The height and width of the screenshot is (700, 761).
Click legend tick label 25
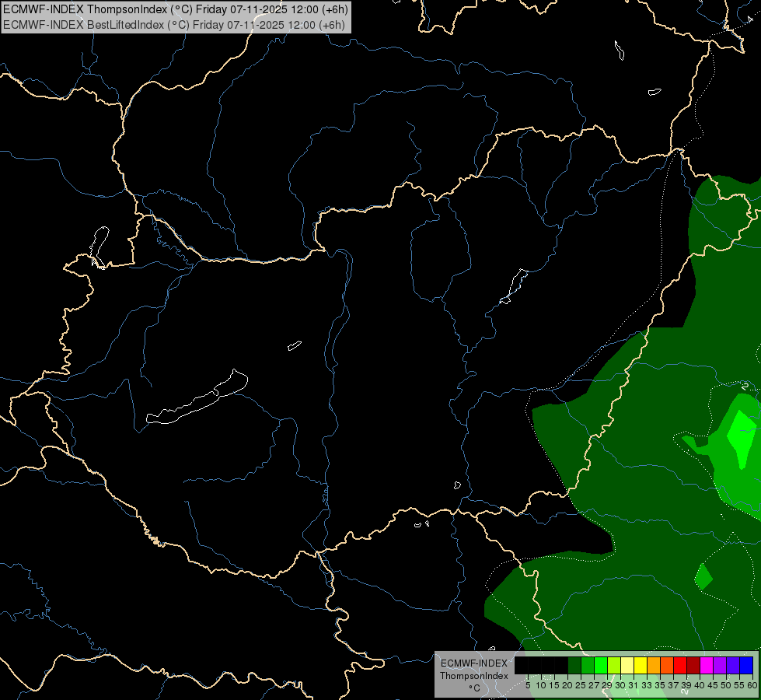[581, 685]
